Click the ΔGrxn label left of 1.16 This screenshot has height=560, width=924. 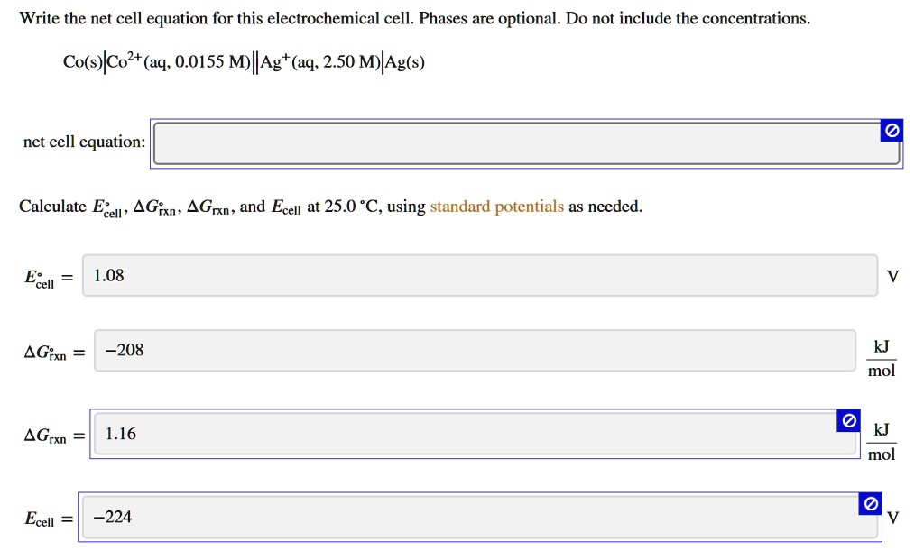(45, 436)
